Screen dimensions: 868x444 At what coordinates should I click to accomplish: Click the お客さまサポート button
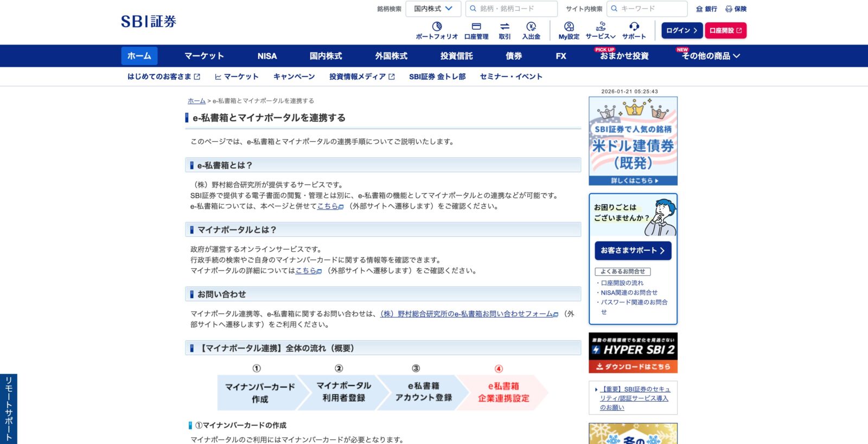[x=633, y=250]
